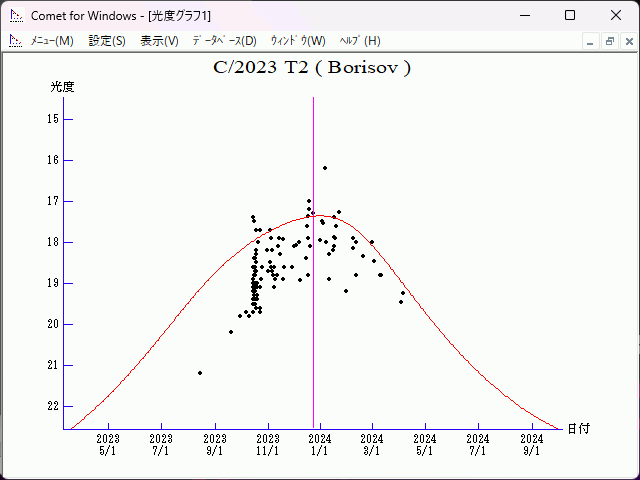640x480 pixels.
Task: Click the 2024 5/1 date label
Action: tap(425, 445)
